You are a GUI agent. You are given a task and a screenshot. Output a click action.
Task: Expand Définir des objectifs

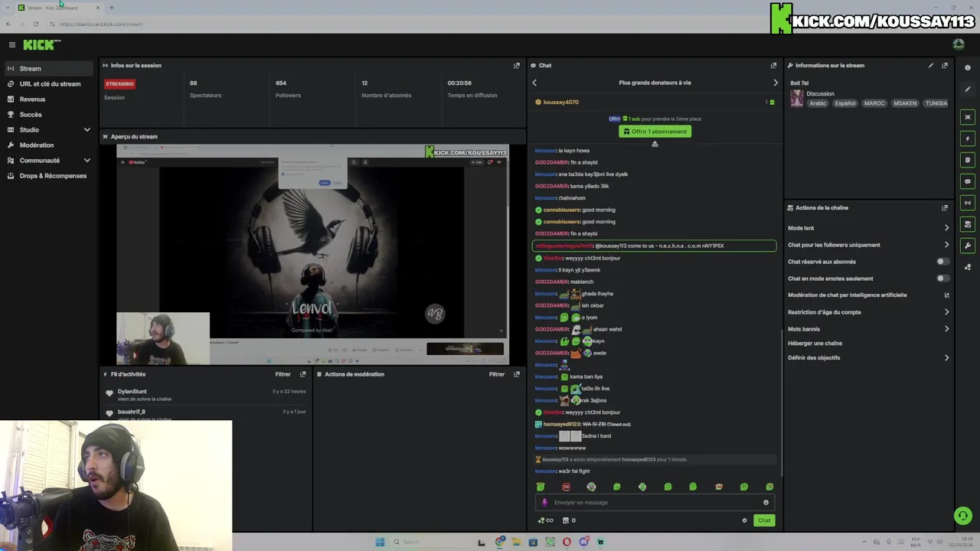tap(868, 358)
